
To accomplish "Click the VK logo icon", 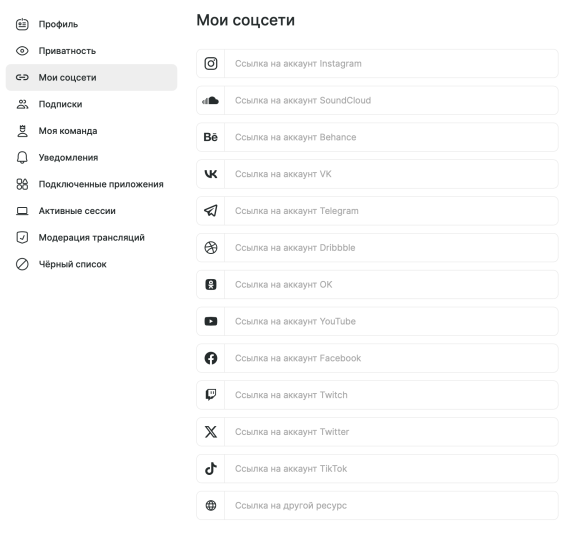I will point(210,174).
